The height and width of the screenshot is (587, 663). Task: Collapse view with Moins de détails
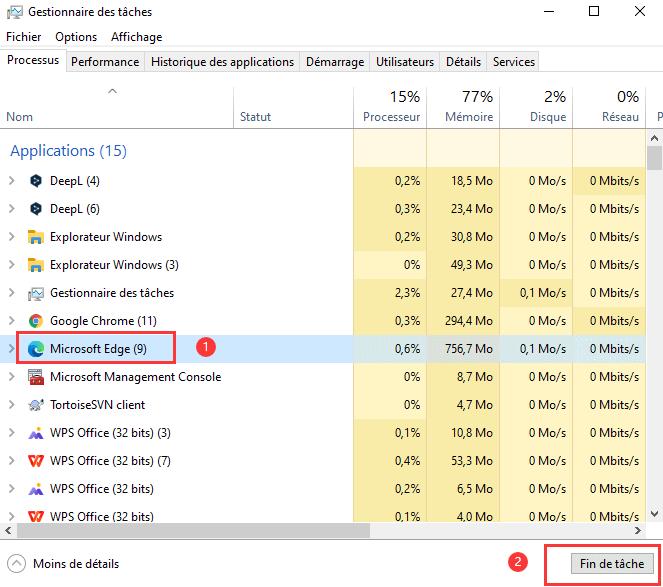64,563
